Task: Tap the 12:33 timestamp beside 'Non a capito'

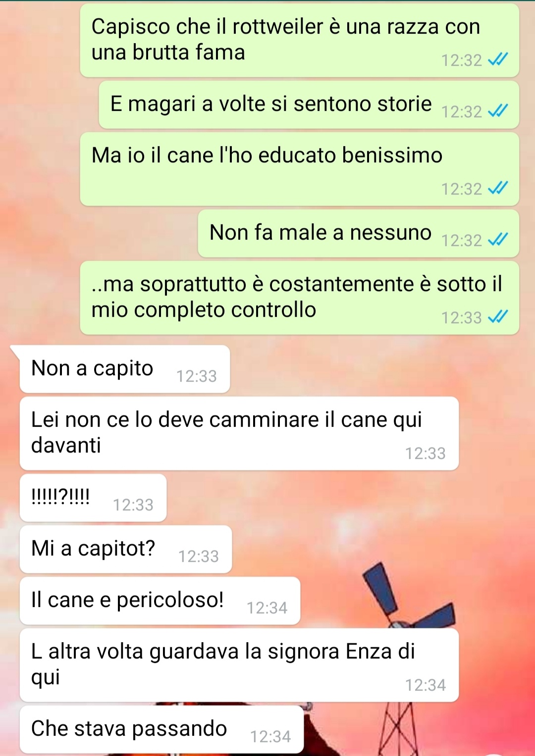Action: [x=197, y=376]
